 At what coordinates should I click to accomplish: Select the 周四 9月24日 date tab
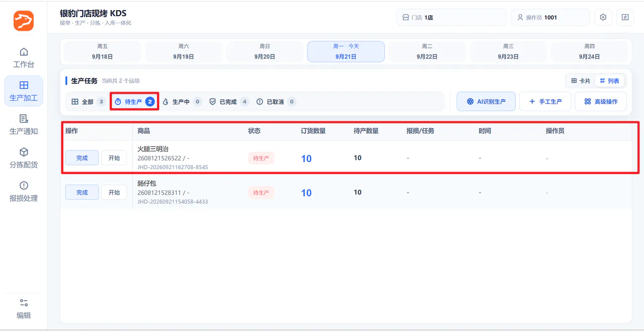click(590, 51)
